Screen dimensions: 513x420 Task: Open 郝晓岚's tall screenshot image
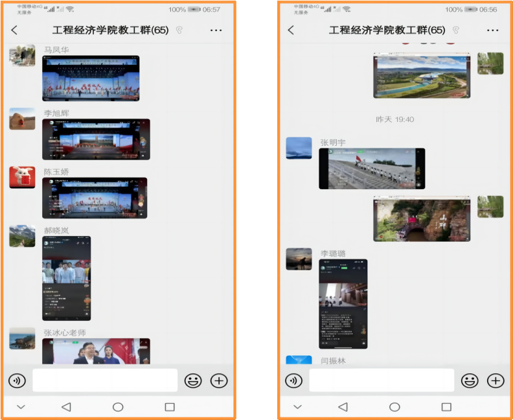point(66,278)
